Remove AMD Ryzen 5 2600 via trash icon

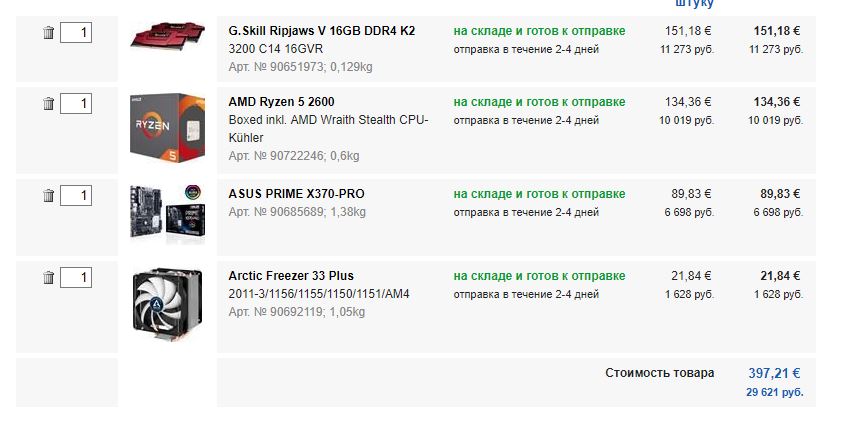point(48,103)
